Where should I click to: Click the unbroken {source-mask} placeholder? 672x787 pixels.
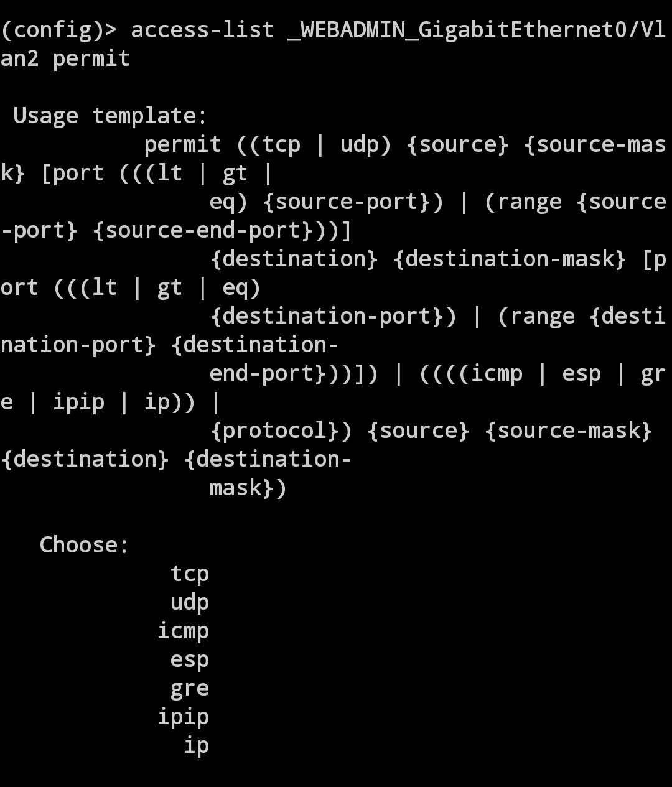tap(568, 431)
